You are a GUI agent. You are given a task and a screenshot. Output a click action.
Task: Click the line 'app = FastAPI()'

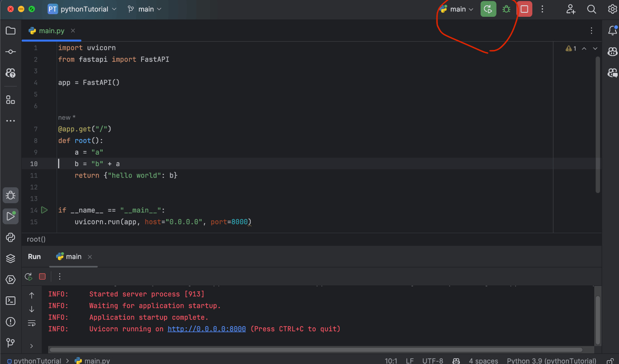[x=89, y=83]
